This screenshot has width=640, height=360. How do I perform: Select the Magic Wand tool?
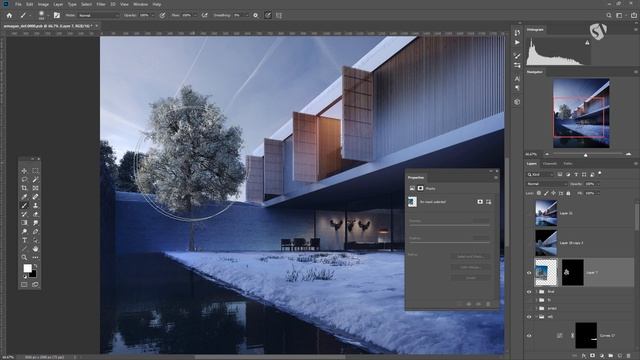[x=36, y=180]
